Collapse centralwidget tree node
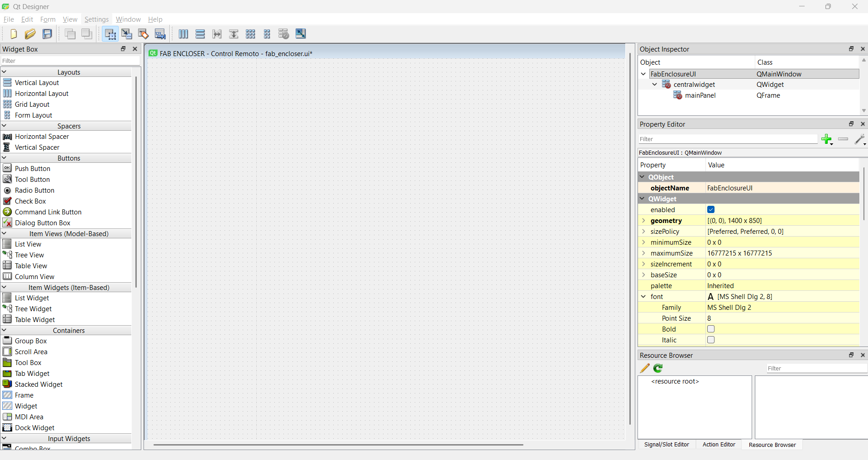868x460 pixels. [655, 85]
